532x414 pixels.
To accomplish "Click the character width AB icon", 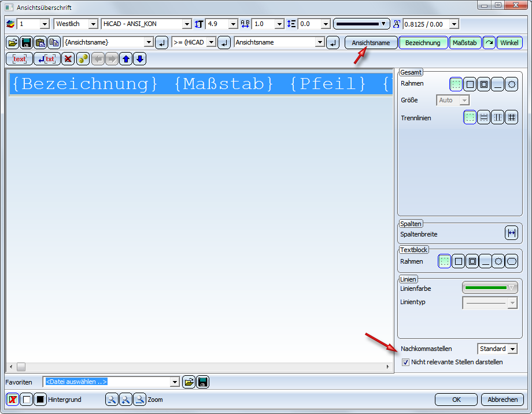I will point(245,24).
